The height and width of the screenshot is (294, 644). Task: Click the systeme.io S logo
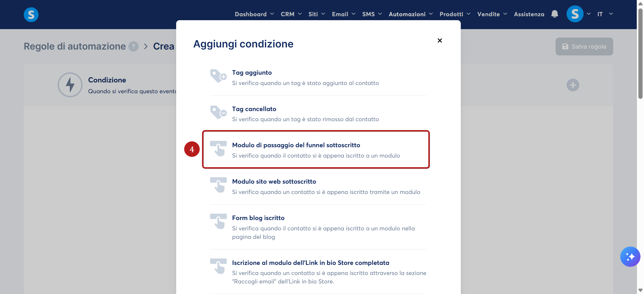point(31,15)
